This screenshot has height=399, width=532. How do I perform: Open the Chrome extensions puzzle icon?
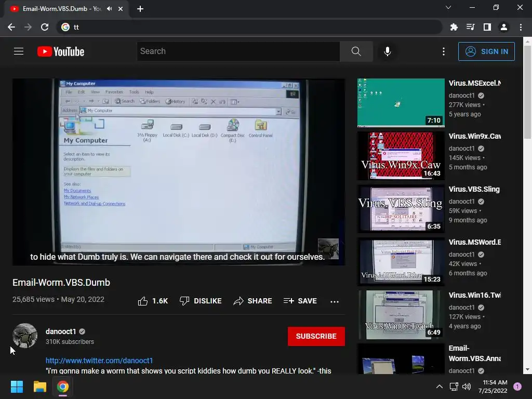tap(454, 27)
